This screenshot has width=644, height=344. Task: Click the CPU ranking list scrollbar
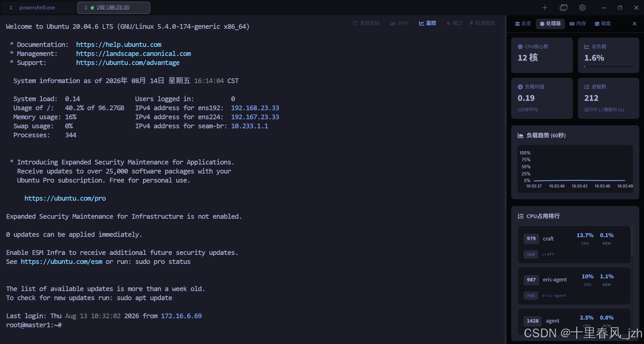click(x=632, y=241)
